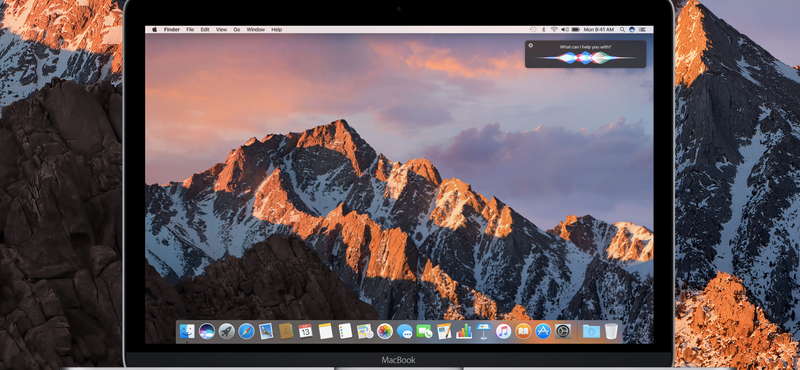Open the Pages app in Dock
The height and width of the screenshot is (370, 800).
point(444,331)
